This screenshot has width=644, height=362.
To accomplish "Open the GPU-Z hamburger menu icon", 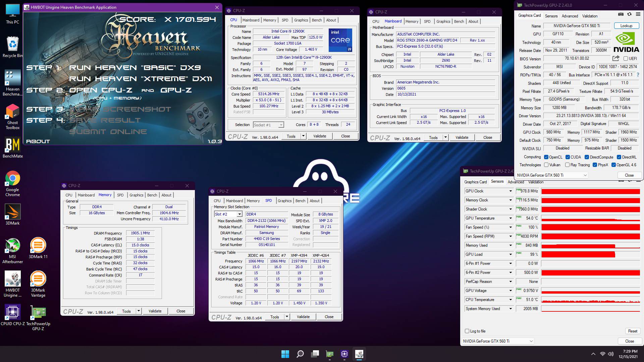I will tap(638, 14).
